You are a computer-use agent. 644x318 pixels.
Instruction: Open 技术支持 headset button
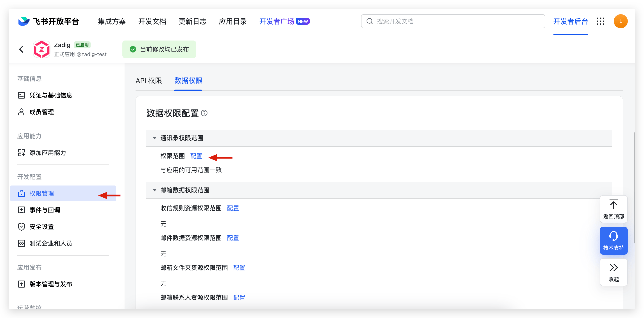[613, 240]
